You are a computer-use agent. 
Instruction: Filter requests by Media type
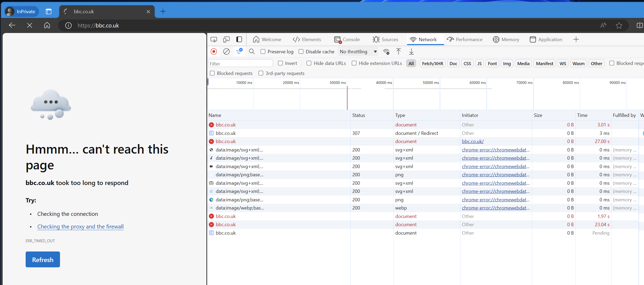(x=523, y=63)
